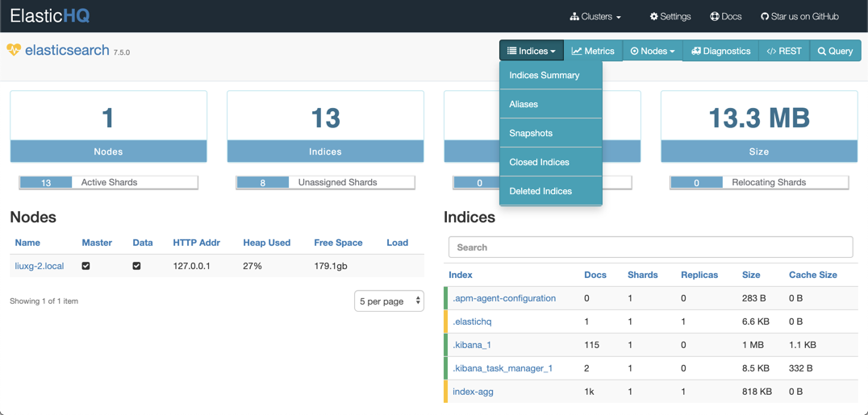Open the Query page
Screen dimensions: 868x415
pyautogui.click(x=836, y=51)
